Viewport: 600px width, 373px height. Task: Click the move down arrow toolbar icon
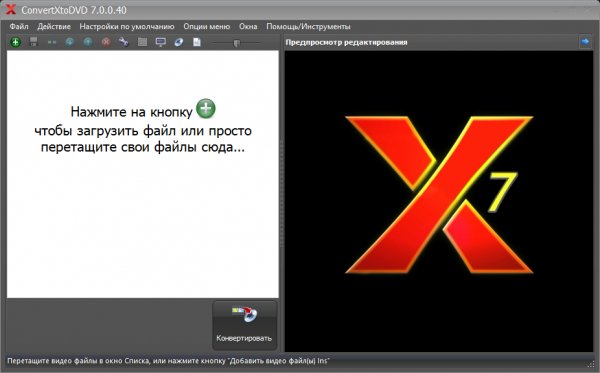click(x=70, y=42)
